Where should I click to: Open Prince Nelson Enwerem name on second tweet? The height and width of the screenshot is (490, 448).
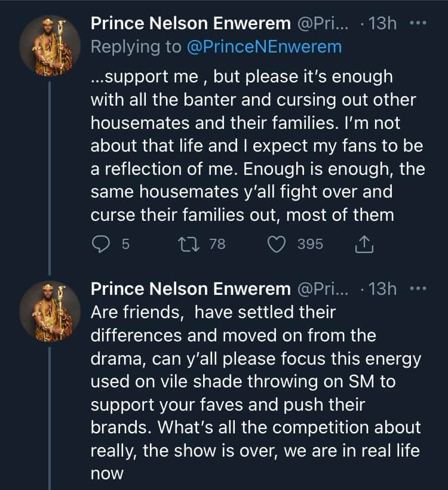[191, 289]
